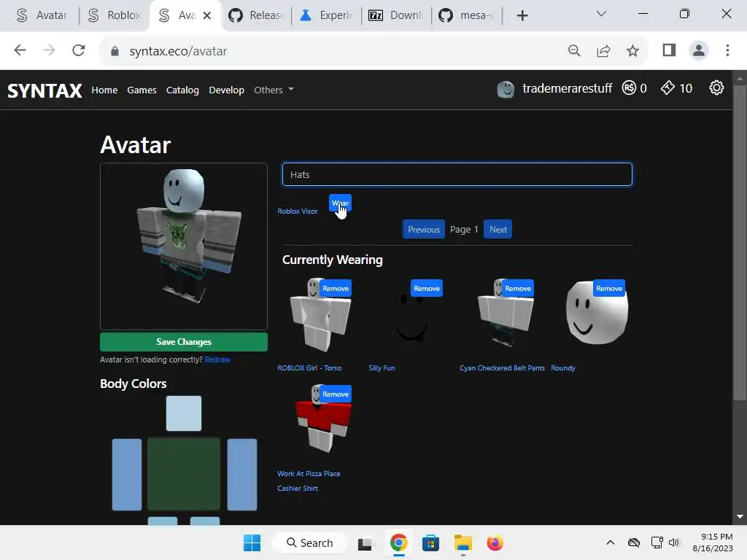Click the ticket currency icon
747x560 pixels.
pyautogui.click(x=667, y=87)
